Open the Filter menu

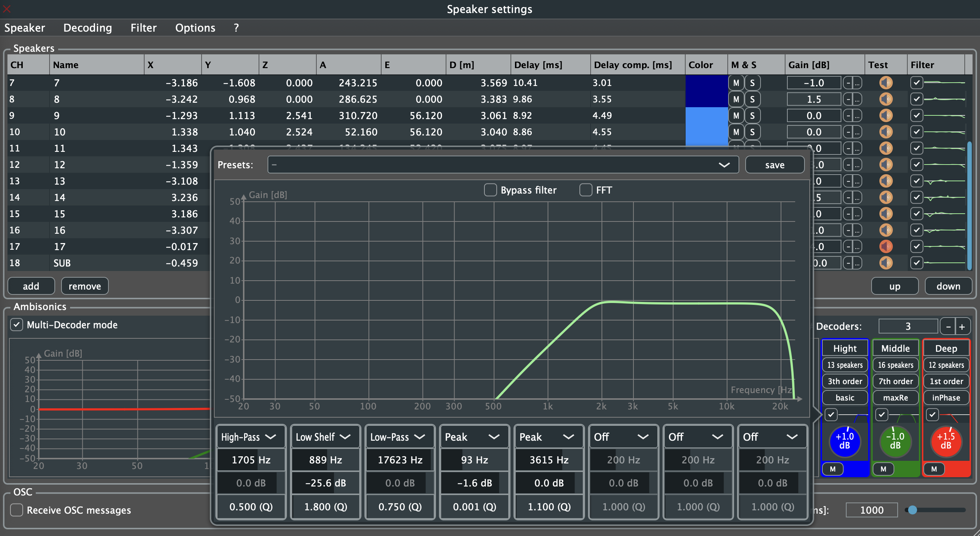coord(143,28)
